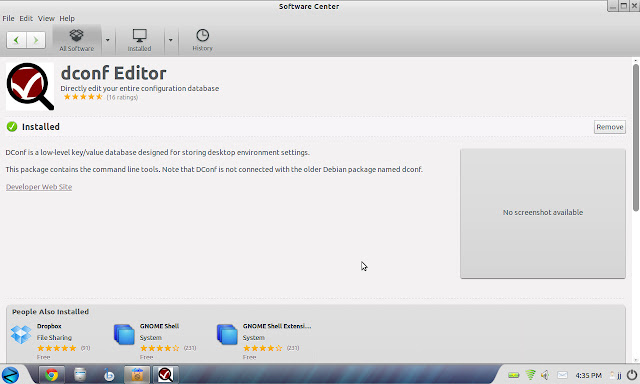The width and height of the screenshot is (640, 384).
Task: Launch Google Chrome from the taskbar
Action: (x=51, y=375)
